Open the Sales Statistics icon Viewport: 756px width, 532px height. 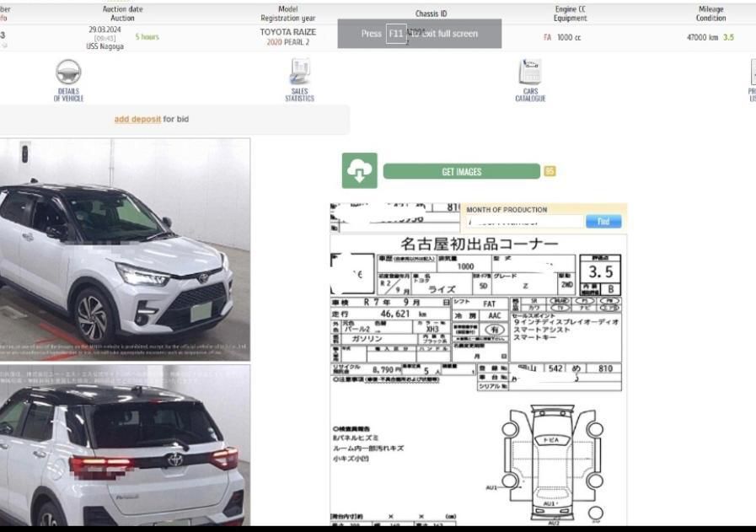(300, 72)
